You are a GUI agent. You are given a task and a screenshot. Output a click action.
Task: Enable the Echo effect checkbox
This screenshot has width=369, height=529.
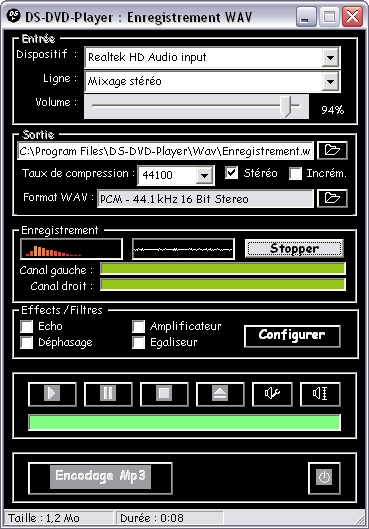pos(27,326)
